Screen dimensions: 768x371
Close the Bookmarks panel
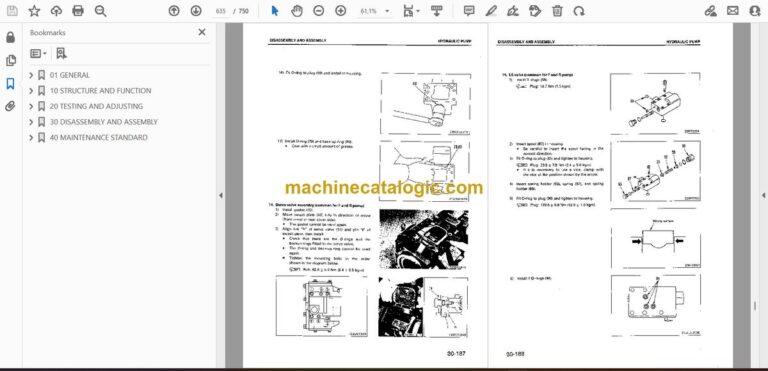pos(202,32)
